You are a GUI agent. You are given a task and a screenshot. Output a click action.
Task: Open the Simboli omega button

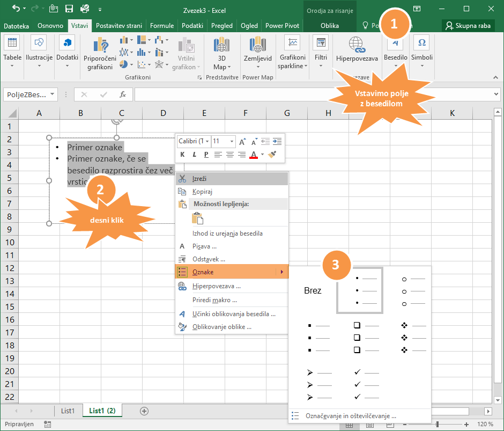tap(422, 52)
